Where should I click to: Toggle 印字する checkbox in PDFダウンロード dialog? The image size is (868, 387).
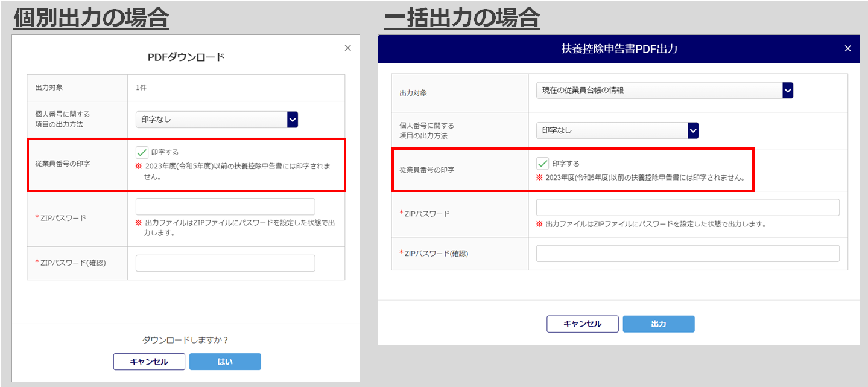click(142, 152)
